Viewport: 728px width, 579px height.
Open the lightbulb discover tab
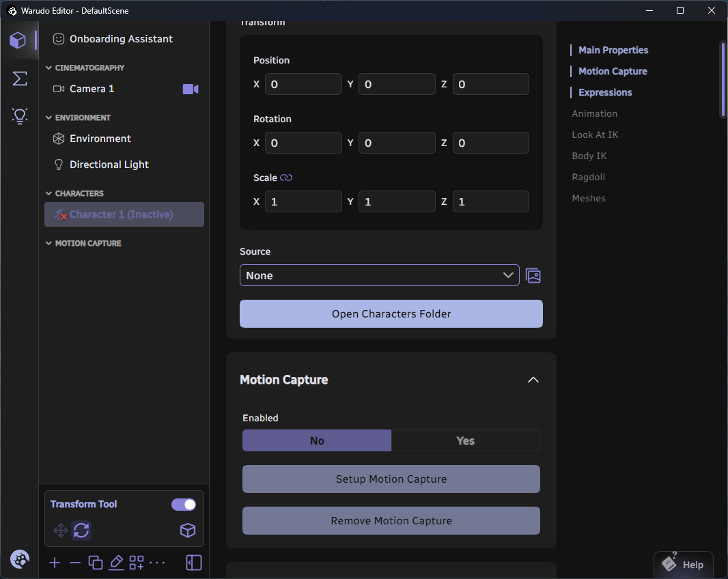pos(20,115)
